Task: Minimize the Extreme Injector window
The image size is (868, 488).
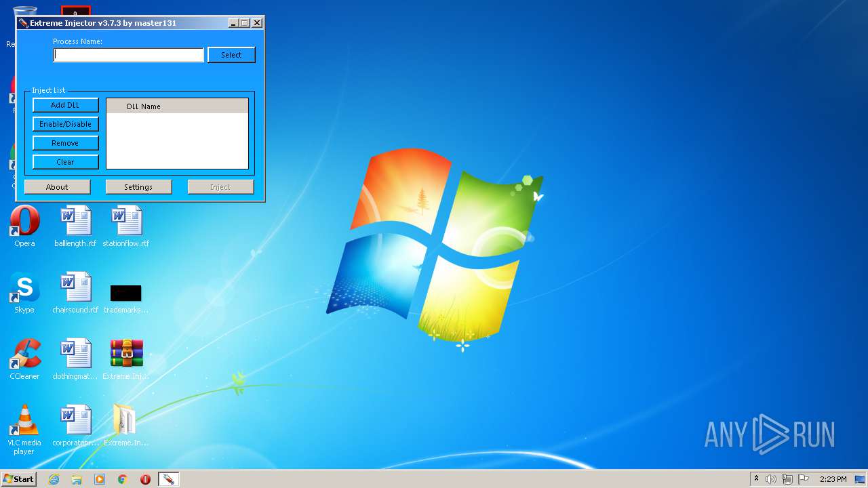Action: pyautogui.click(x=233, y=23)
